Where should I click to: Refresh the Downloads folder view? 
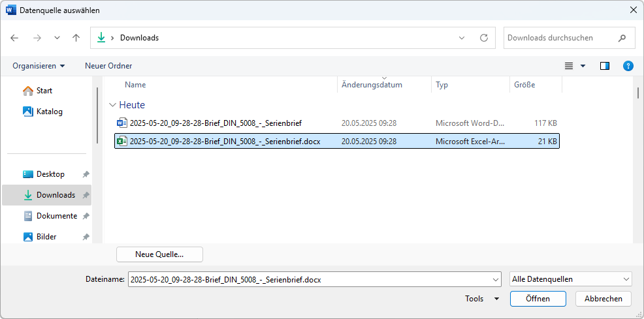point(484,38)
